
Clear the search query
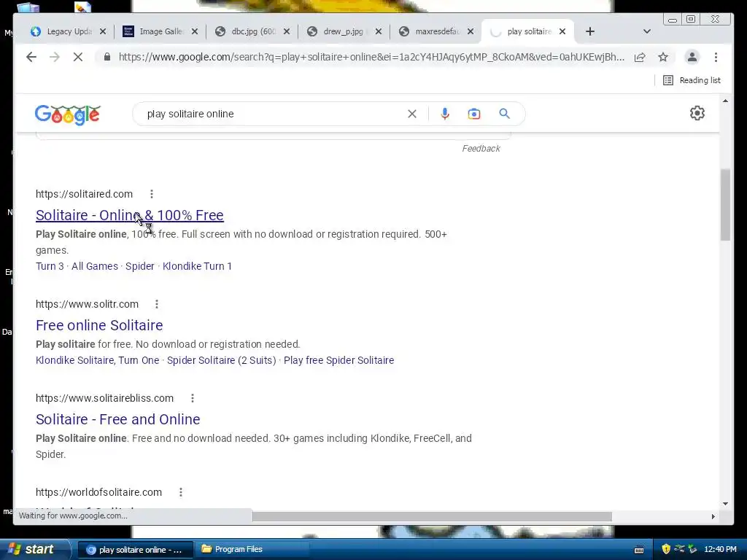tap(412, 114)
